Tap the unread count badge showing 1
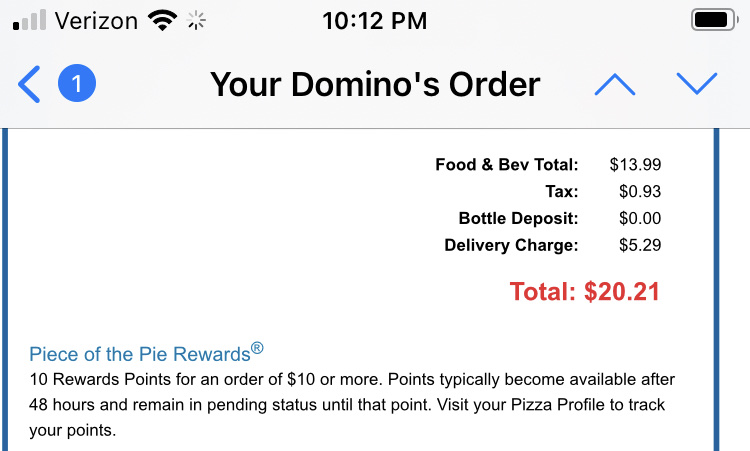 point(77,84)
